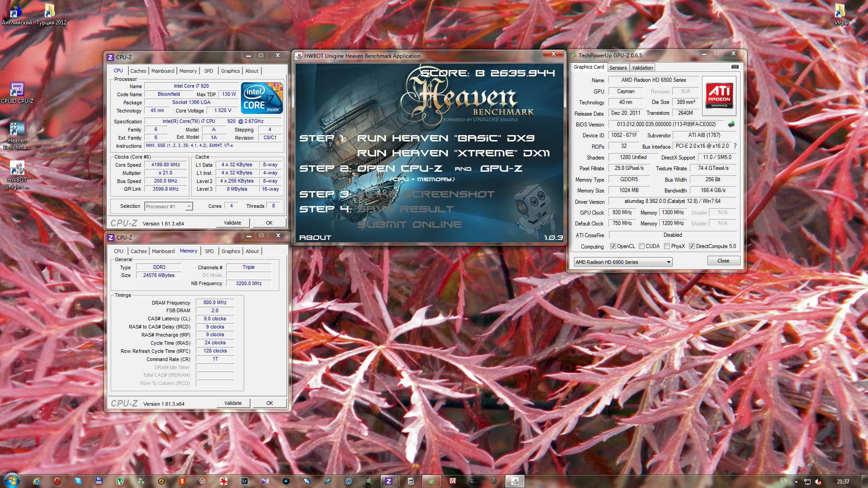Click the Driver Version field in GPU-Z
This screenshot has width=868, height=488.
[673, 202]
